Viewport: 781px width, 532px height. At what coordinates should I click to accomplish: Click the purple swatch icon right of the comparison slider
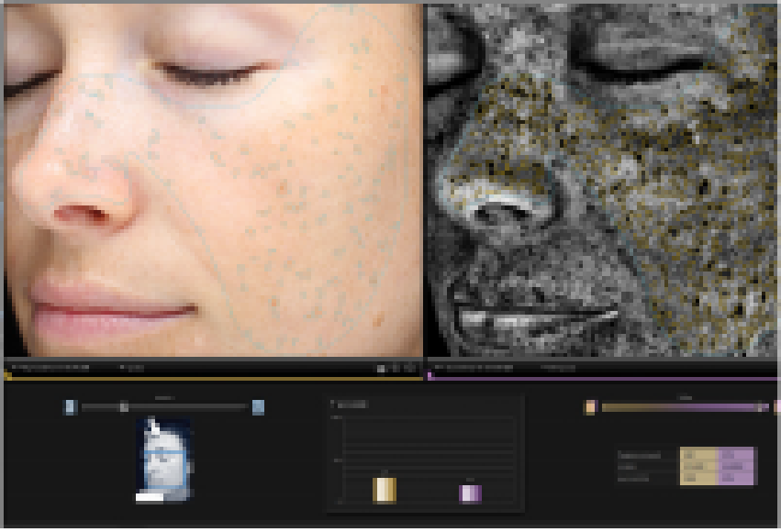pyautogui.click(x=777, y=407)
